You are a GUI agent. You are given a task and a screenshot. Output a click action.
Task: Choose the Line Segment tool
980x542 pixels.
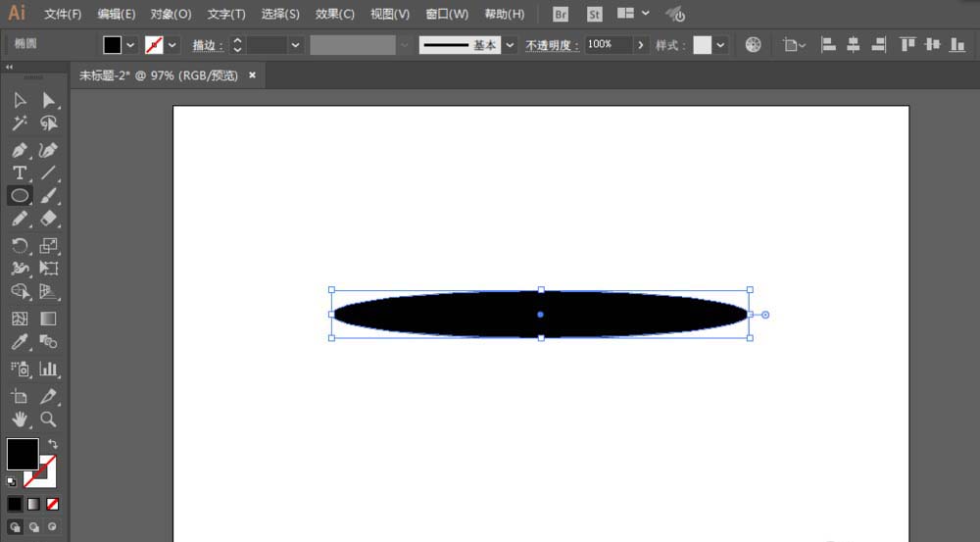(48, 172)
